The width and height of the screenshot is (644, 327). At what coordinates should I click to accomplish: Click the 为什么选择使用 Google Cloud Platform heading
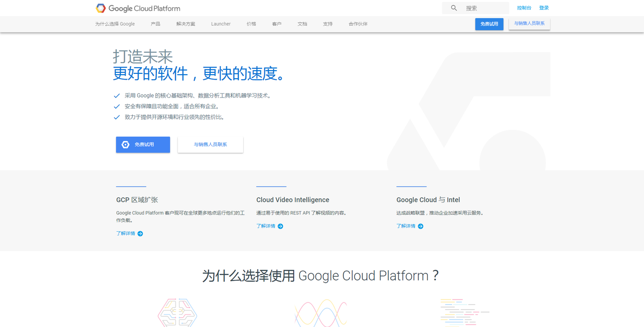[321, 276]
